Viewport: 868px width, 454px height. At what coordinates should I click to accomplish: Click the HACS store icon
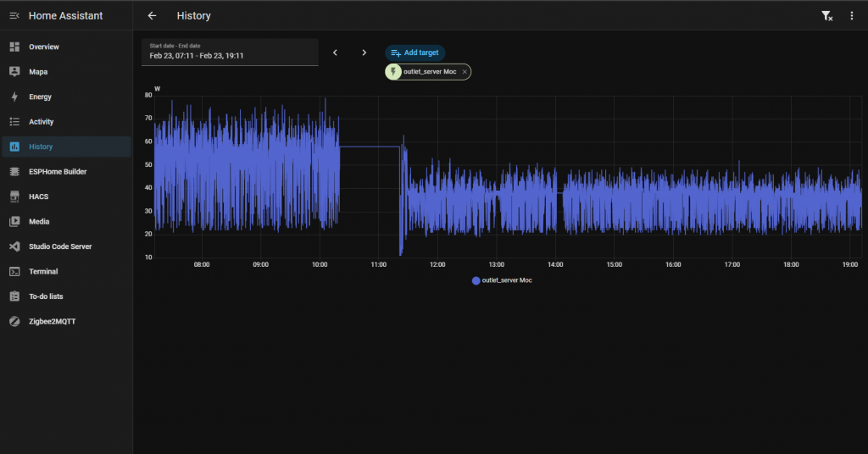pyautogui.click(x=14, y=197)
